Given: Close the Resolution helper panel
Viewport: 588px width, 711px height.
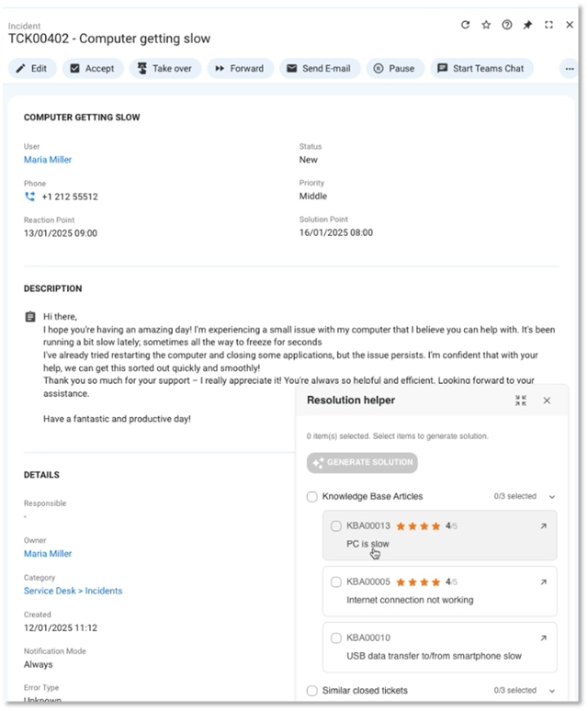Looking at the screenshot, I should tap(547, 401).
